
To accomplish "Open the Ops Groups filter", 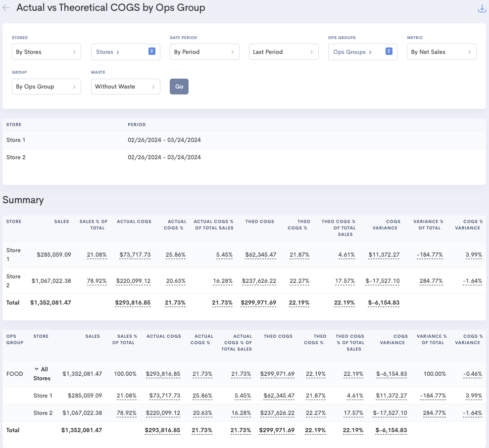I will click(363, 52).
